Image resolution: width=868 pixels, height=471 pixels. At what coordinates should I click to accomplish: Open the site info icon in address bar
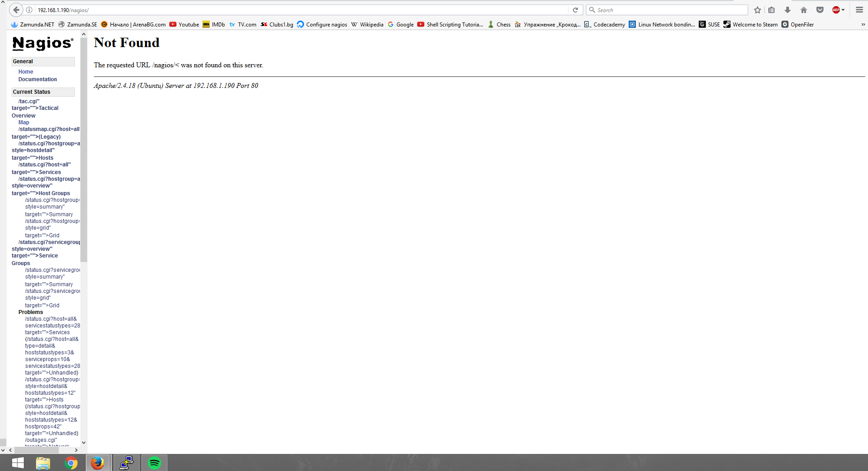29,10
